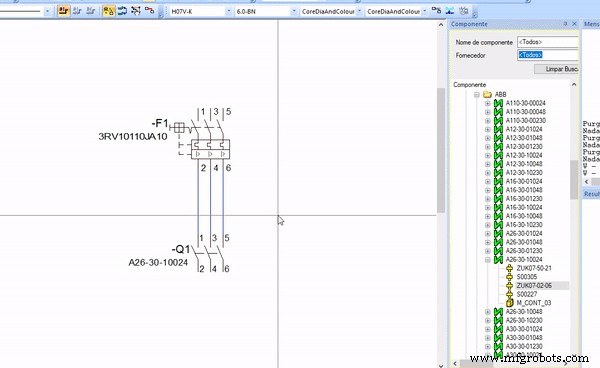
Task: Click the red connector icon before H07V-K
Action: tap(150, 11)
